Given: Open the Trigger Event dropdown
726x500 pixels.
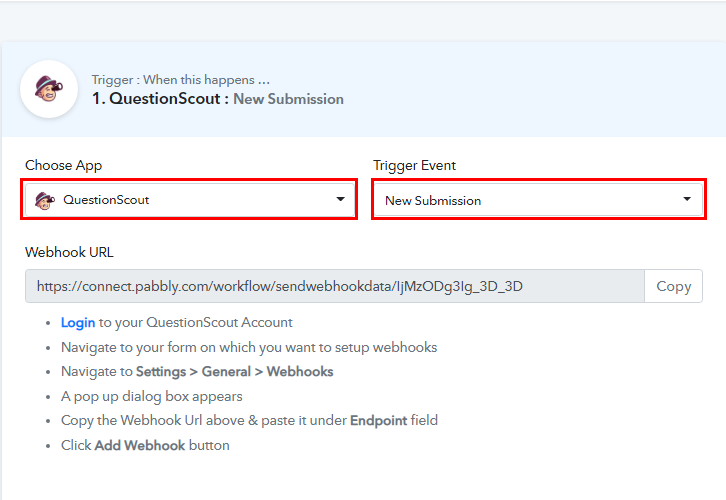Looking at the screenshot, I should (538, 200).
